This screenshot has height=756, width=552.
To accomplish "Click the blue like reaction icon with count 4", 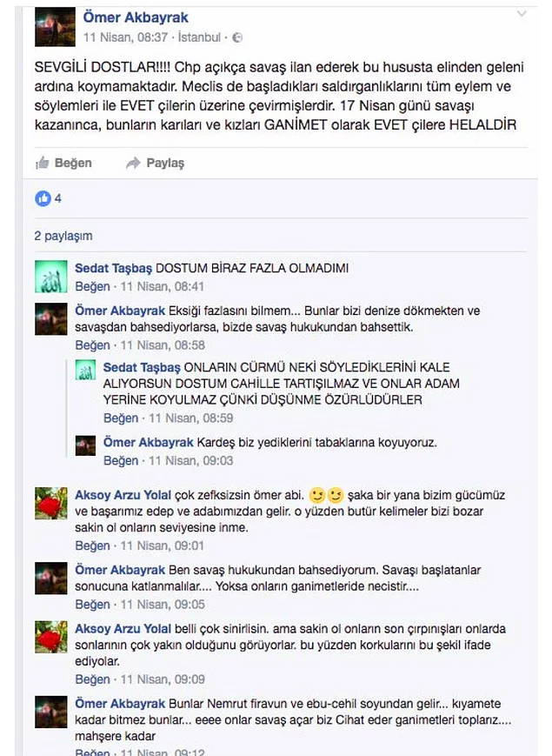I will tap(43, 198).
